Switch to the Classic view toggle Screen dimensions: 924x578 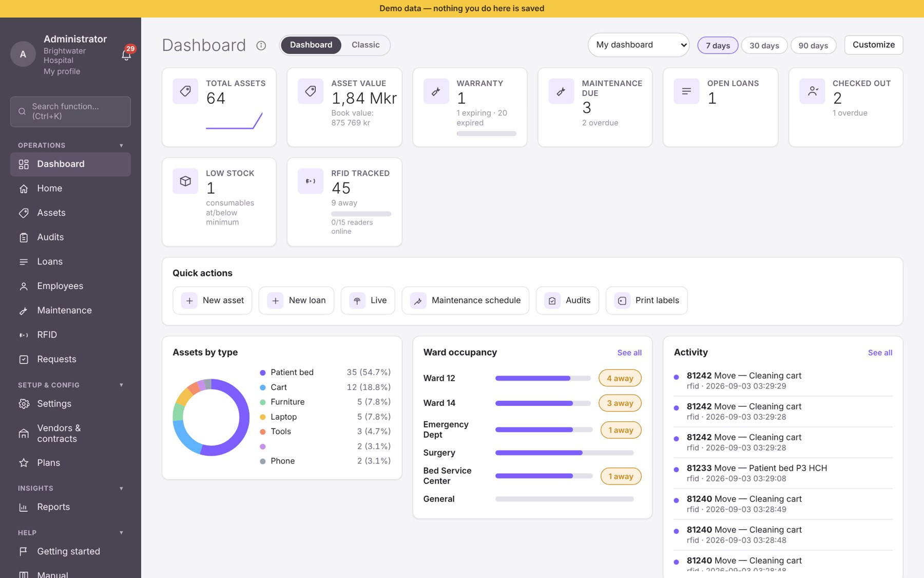tap(365, 45)
